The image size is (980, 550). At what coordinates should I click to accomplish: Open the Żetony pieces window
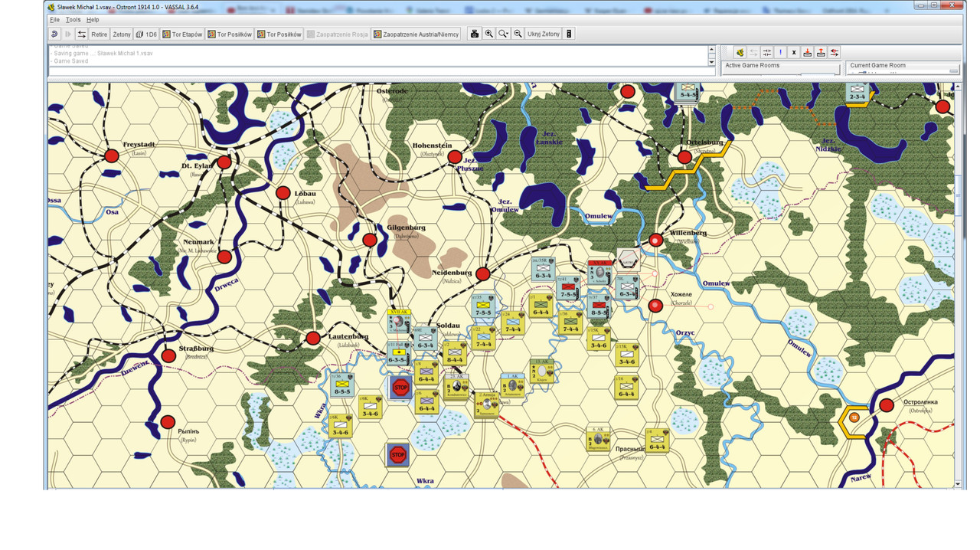coord(122,34)
